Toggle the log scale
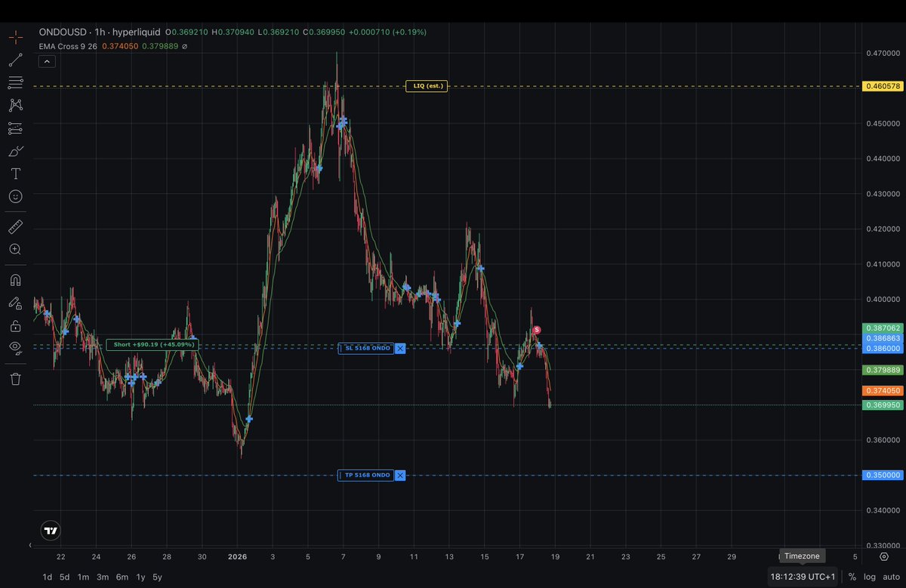Image resolution: width=906 pixels, height=588 pixels. pyautogui.click(x=870, y=577)
